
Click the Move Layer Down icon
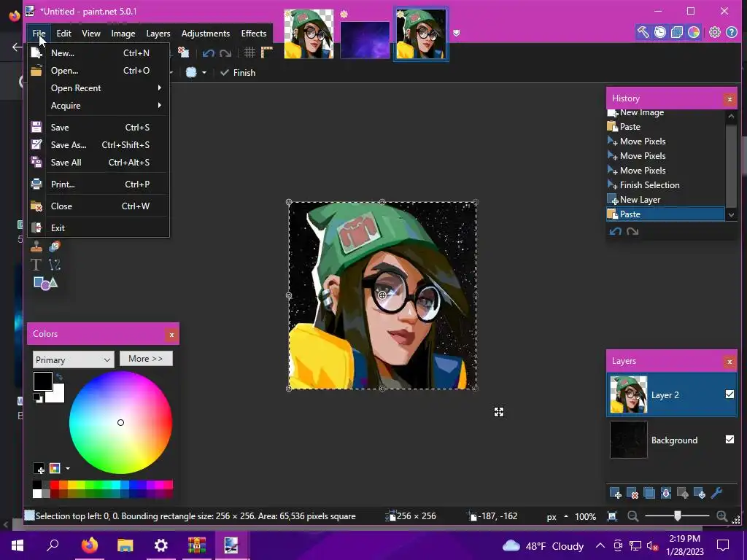tap(700, 494)
